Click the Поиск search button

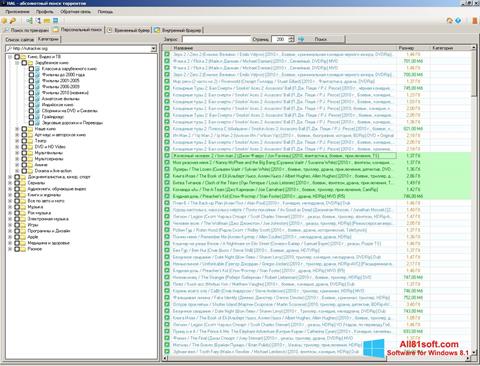321,39
